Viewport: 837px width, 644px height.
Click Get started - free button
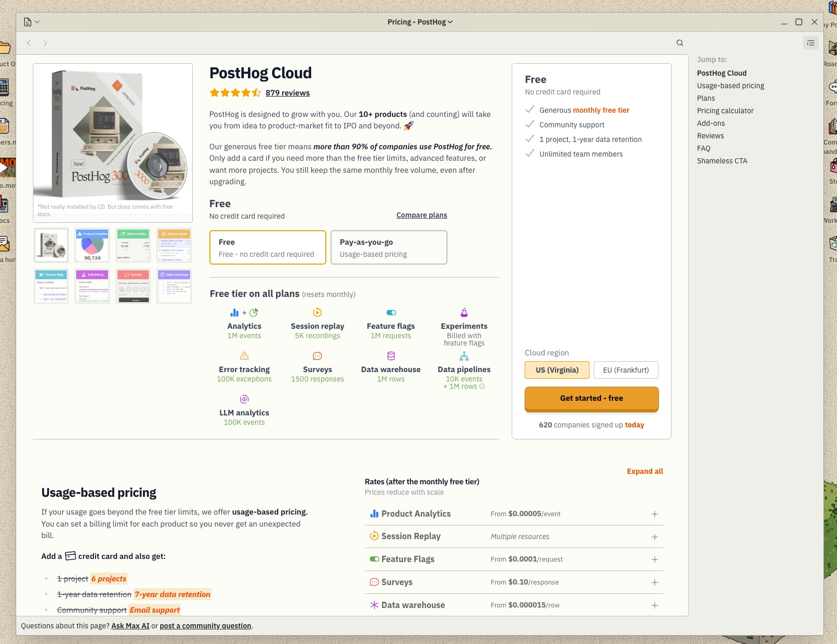coord(592,399)
